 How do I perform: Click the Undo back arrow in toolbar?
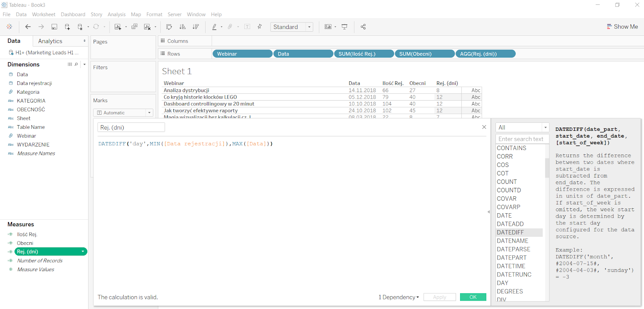click(28, 27)
